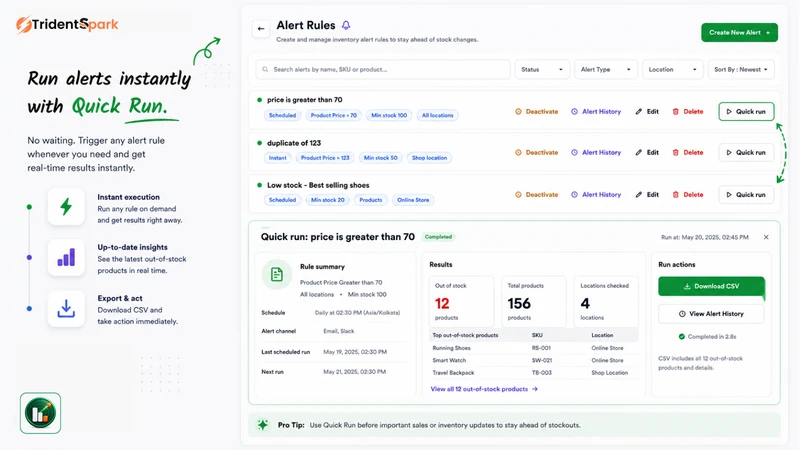Deactivate the 'price is greater than 70' rule
The width and height of the screenshot is (800, 450).
(x=537, y=112)
